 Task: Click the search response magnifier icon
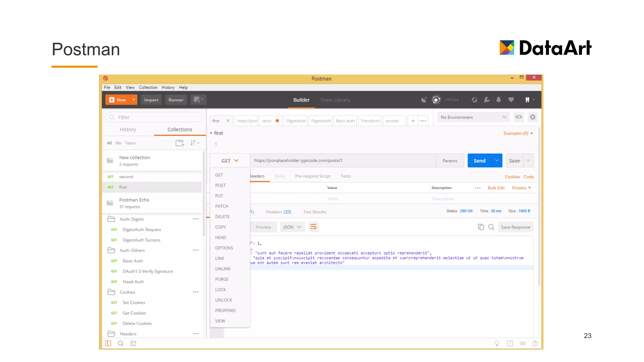tap(491, 227)
